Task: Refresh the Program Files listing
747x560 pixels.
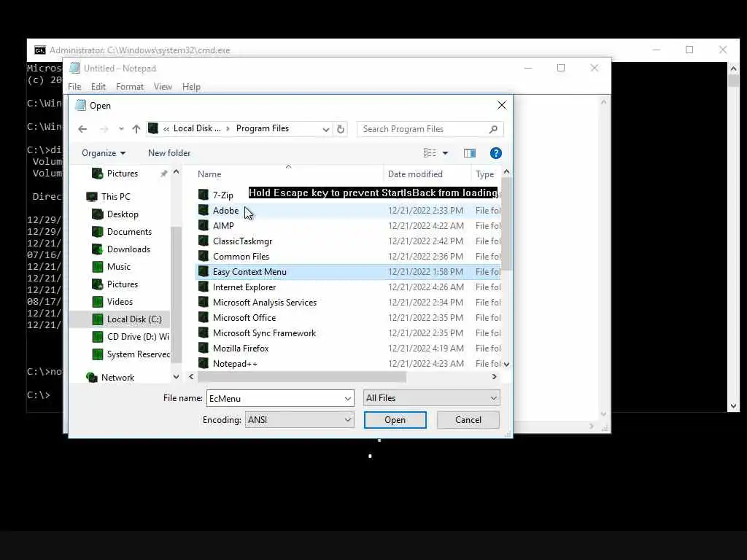Action: 341,129
